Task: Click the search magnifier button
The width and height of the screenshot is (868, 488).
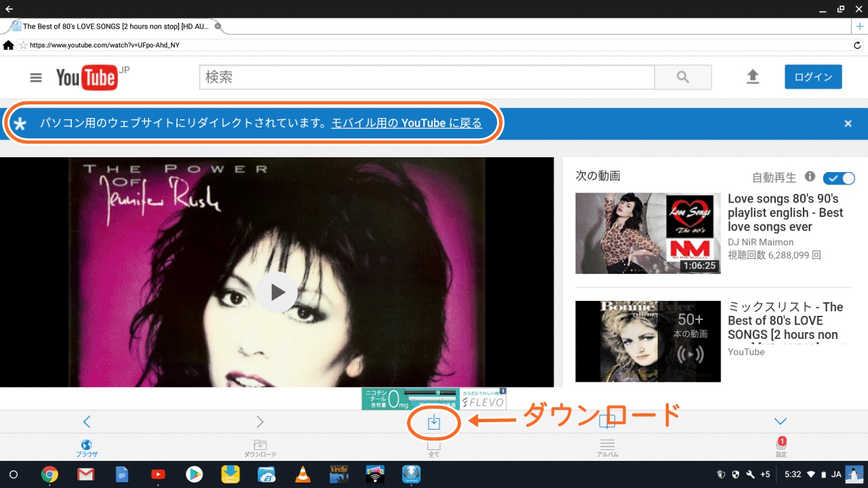Action: coord(683,77)
